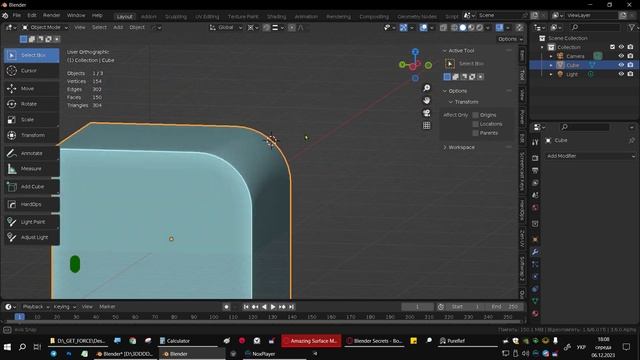640x360 pixels.
Task: Switch to solid viewport shading
Action: 463,28
